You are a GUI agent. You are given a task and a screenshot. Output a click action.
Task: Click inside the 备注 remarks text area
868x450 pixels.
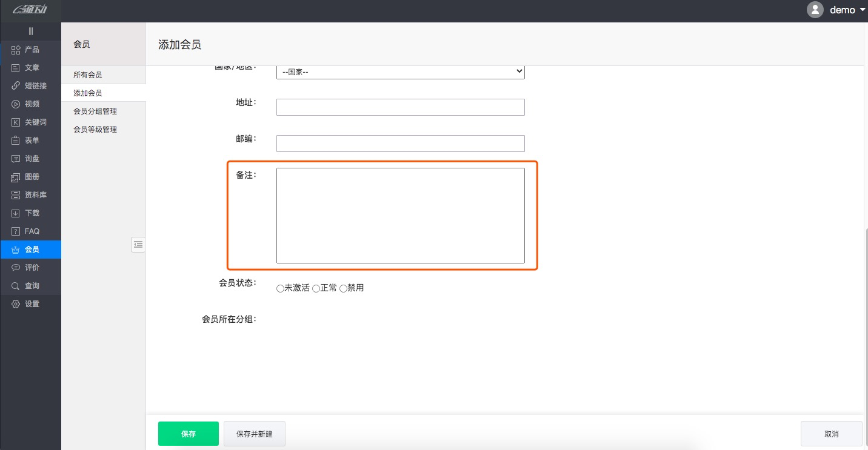400,216
